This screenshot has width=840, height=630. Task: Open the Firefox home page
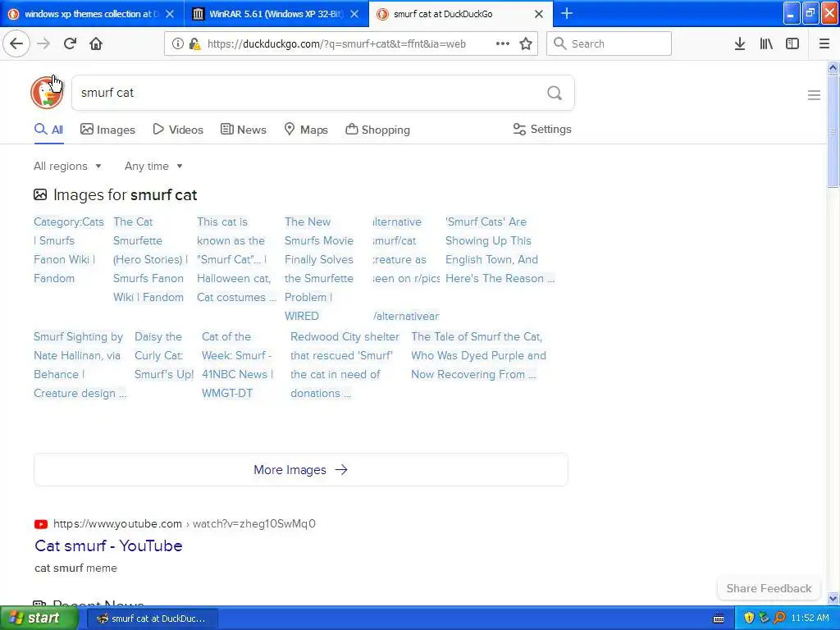(96, 43)
